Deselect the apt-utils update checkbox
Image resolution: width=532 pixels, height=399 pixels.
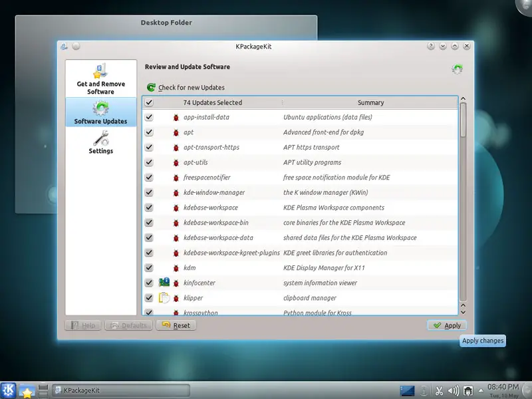pos(149,162)
